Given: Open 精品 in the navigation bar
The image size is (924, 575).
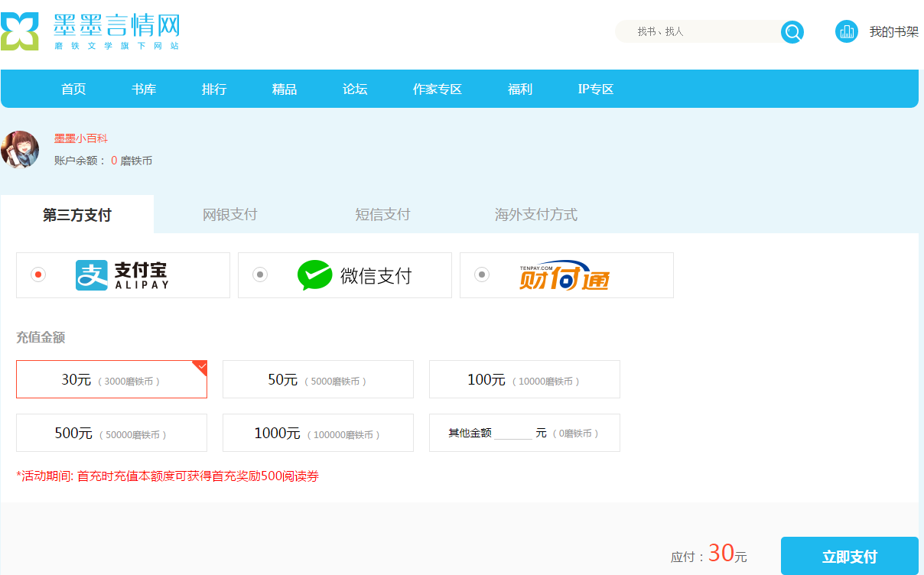Looking at the screenshot, I should tap(285, 89).
